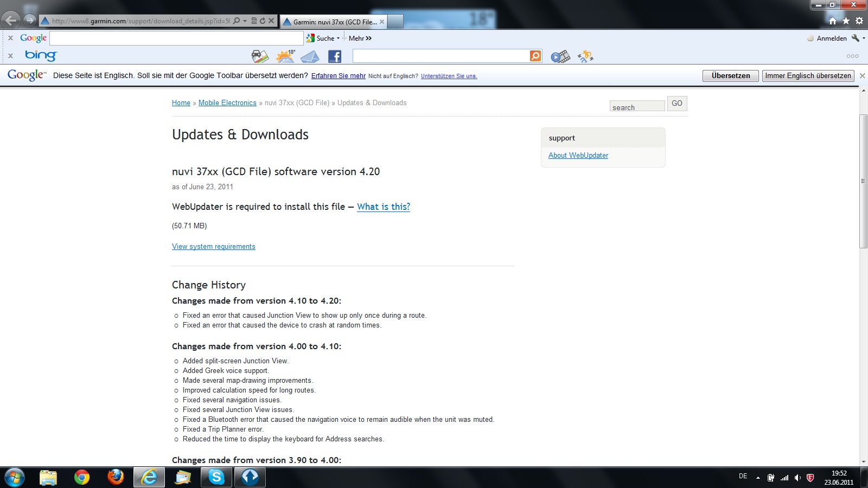
Task: Open the Bing maps car icon
Action: (x=260, y=56)
